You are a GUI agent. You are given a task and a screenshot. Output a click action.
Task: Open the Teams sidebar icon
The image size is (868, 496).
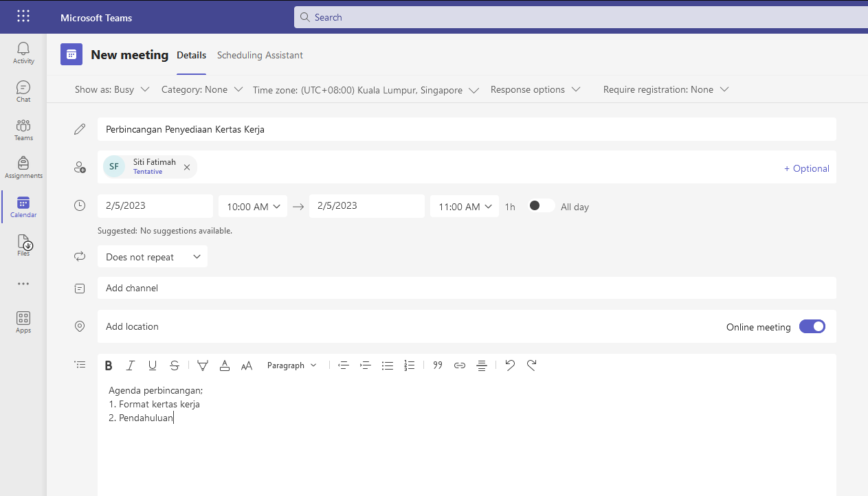point(23,129)
